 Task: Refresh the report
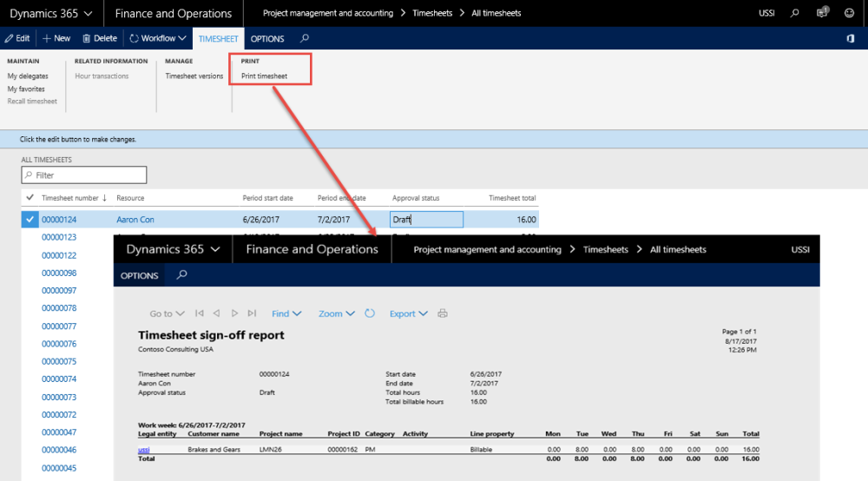pyautogui.click(x=370, y=313)
